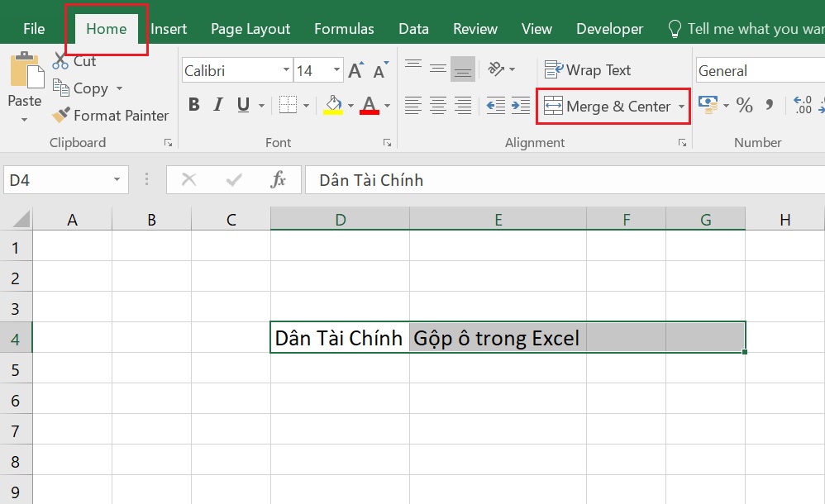
Task: Open the Developer tab
Action: pyautogui.click(x=610, y=29)
